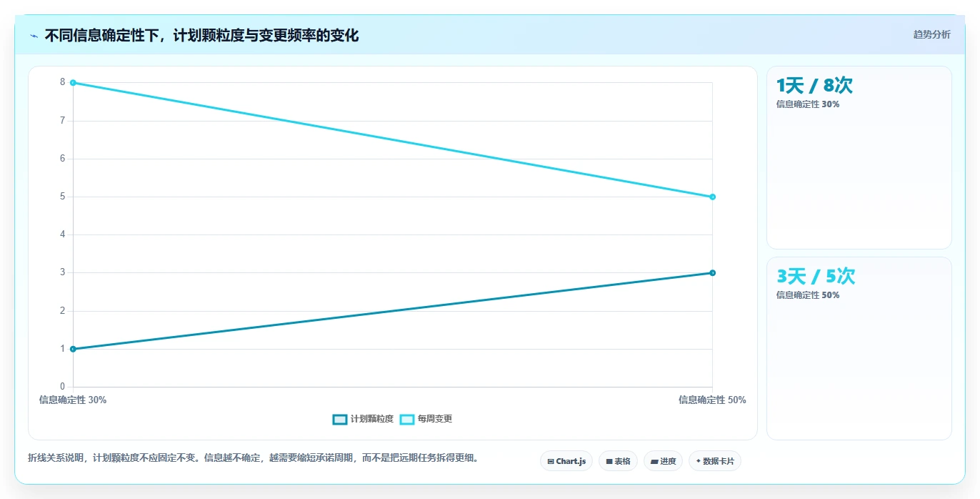Click the 进度 tag
980x499 pixels.
coord(663,461)
